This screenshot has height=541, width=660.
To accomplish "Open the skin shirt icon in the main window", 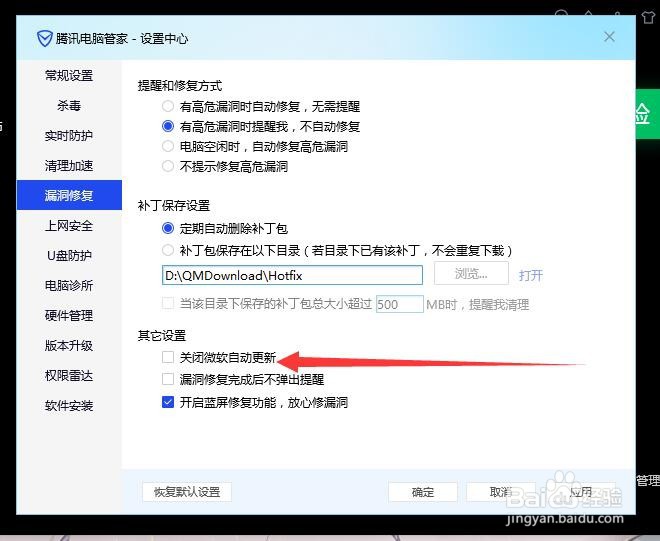I will pyautogui.click(x=649, y=17).
